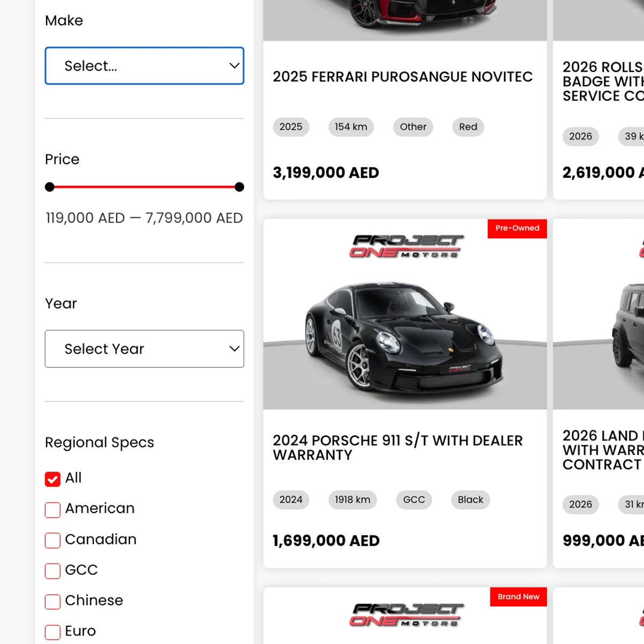The height and width of the screenshot is (644, 644).
Task: Check the GCC regional specs option
Action: (x=53, y=570)
